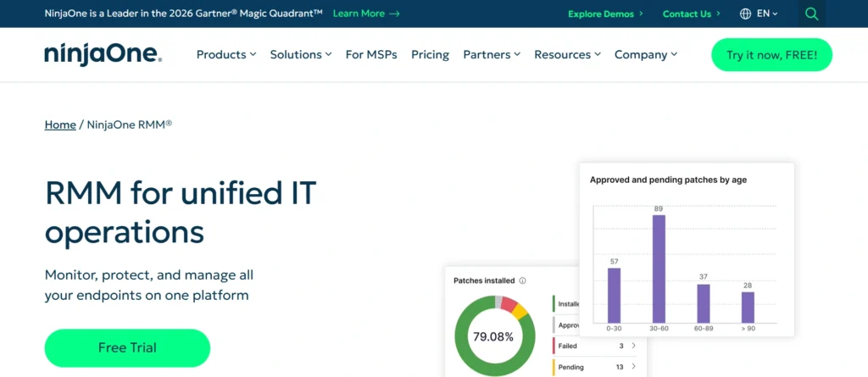Open the Failed row chevron

tap(634, 346)
